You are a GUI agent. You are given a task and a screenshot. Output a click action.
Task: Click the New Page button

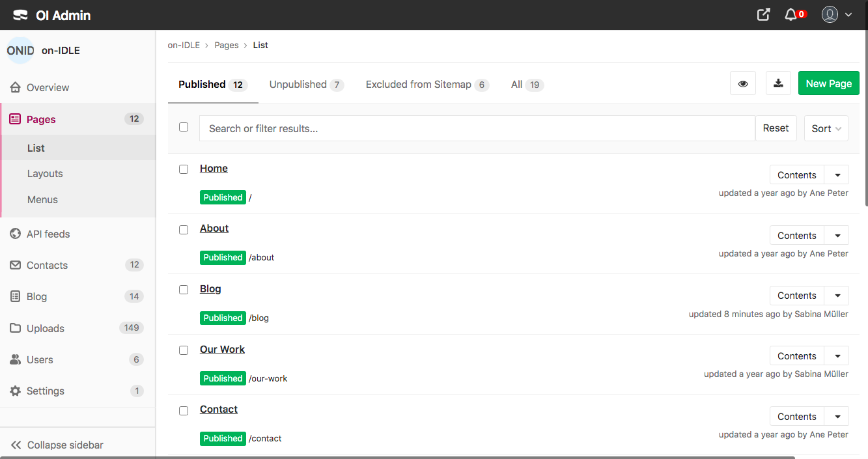click(x=828, y=83)
